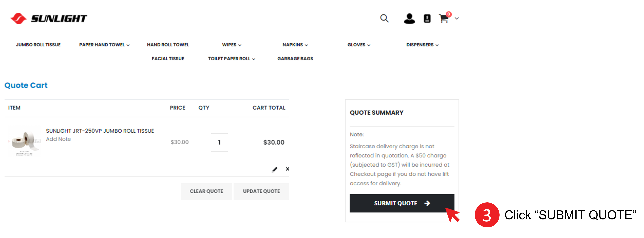Open the shopping cart icon

(445, 18)
